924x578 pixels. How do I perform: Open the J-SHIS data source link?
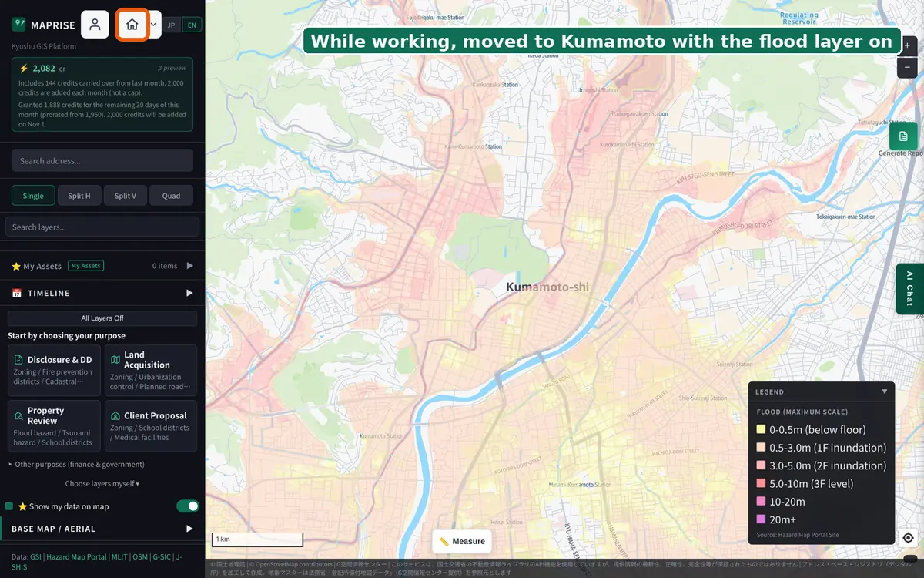click(x=21, y=566)
